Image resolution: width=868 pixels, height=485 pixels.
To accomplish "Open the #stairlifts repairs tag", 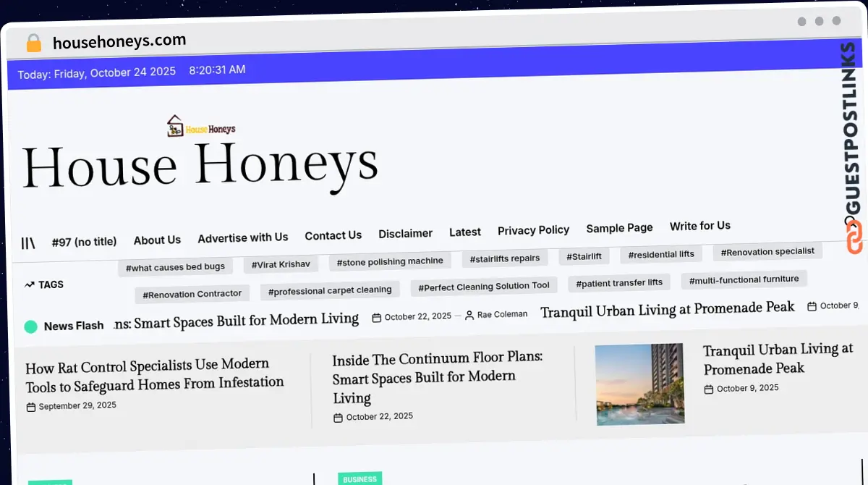I will (x=504, y=258).
